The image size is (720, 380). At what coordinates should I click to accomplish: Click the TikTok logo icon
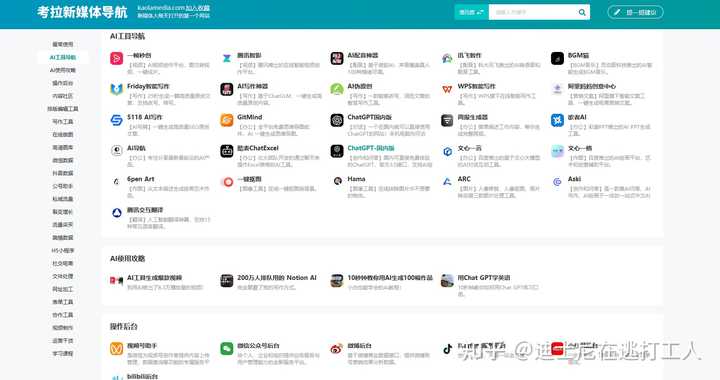tap(447, 349)
